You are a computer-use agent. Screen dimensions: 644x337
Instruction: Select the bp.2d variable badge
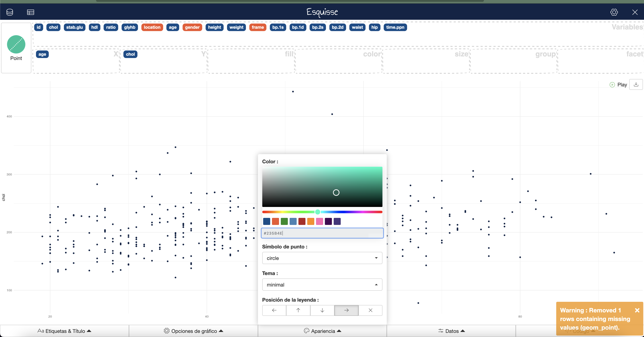(x=338, y=27)
